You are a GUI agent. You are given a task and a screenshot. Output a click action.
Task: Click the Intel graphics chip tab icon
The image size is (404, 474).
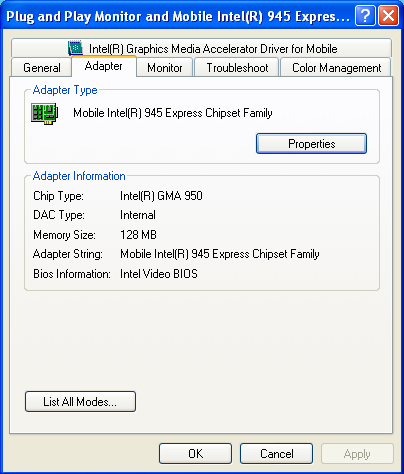pyautogui.click(x=75, y=48)
